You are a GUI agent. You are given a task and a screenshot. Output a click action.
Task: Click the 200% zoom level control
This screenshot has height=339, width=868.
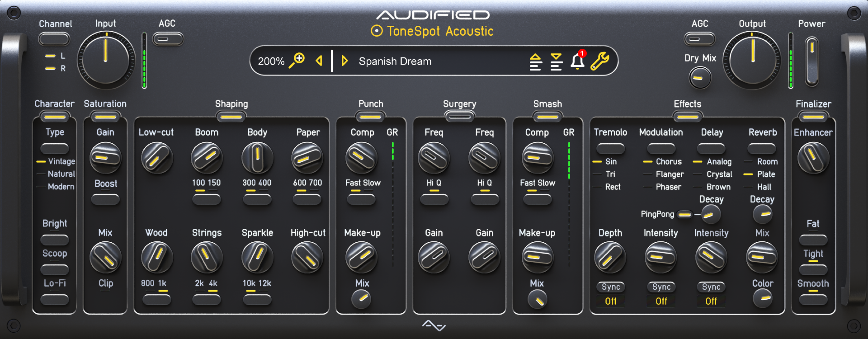point(272,61)
